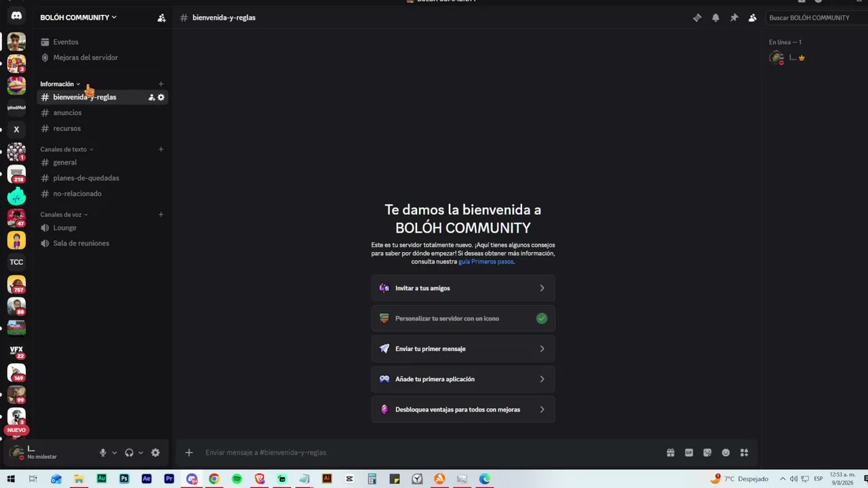The height and width of the screenshot is (488, 868).
Task: Open the TCC server icon
Action: (x=16, y=262)
